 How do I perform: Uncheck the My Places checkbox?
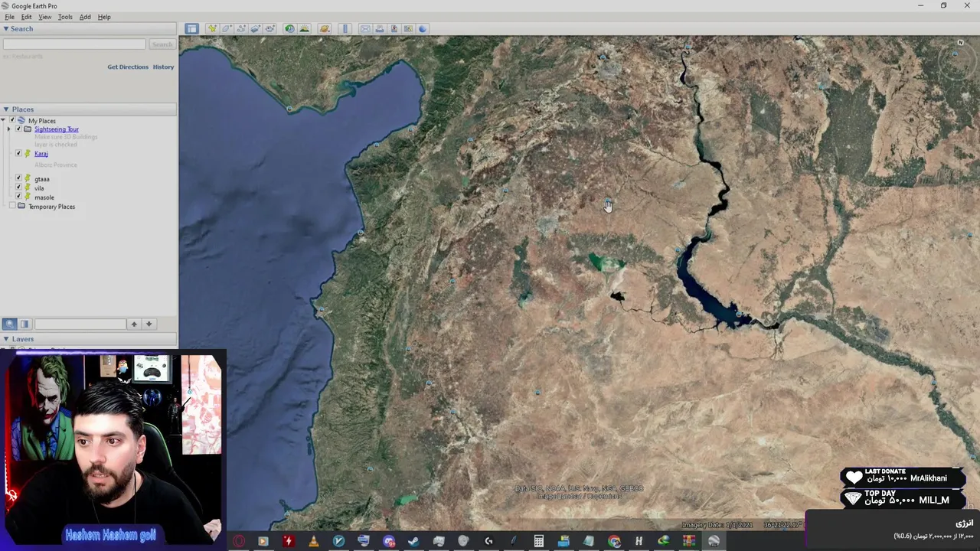pos(11,121)
